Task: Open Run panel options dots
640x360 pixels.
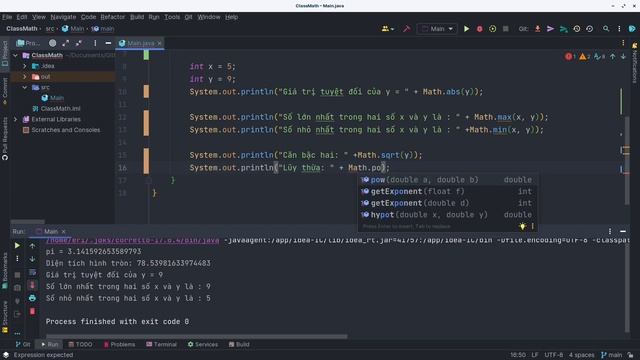Action: (610, 231)
